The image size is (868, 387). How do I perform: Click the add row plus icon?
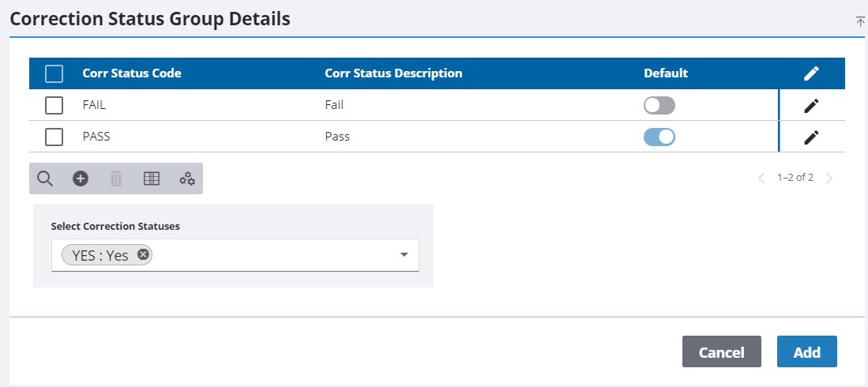click(x=81, y=178)
